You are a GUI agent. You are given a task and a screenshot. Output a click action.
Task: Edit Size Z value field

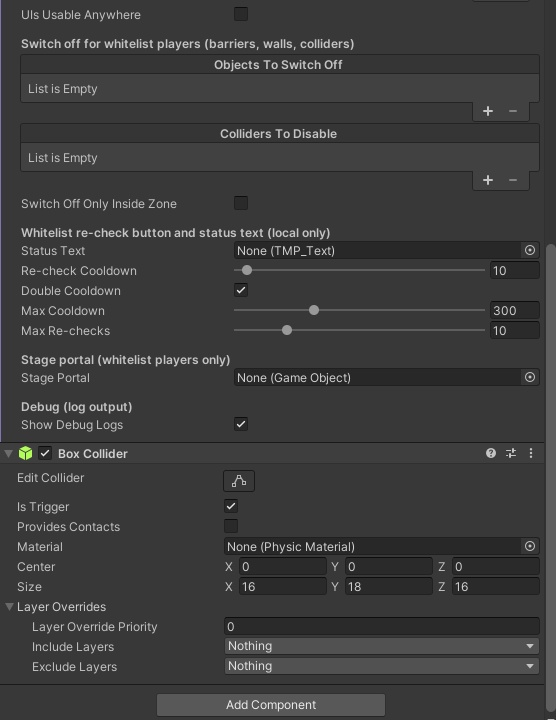pyautogui.click(x=495, y=586)
